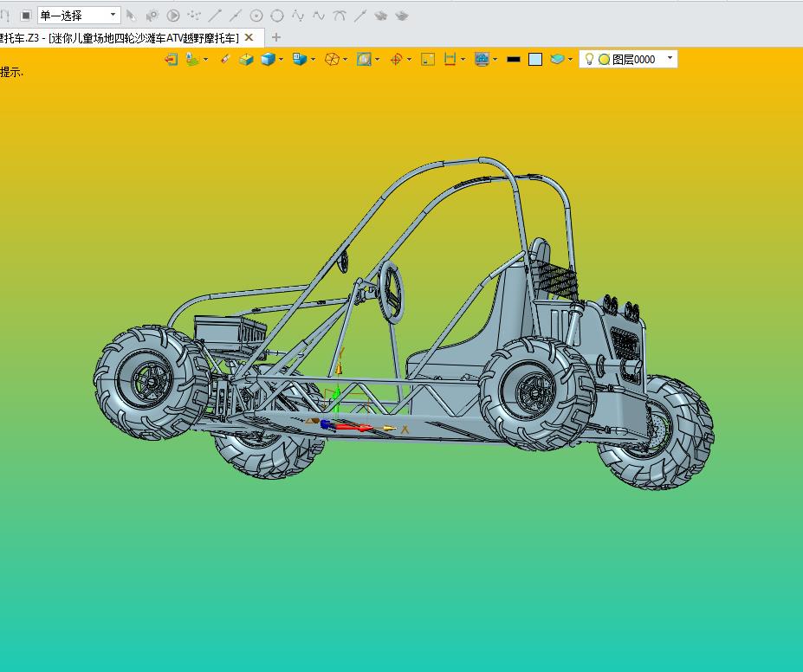Click the monitor display settings icon
This screenshot has width=803, height=672.
(482, 60)
